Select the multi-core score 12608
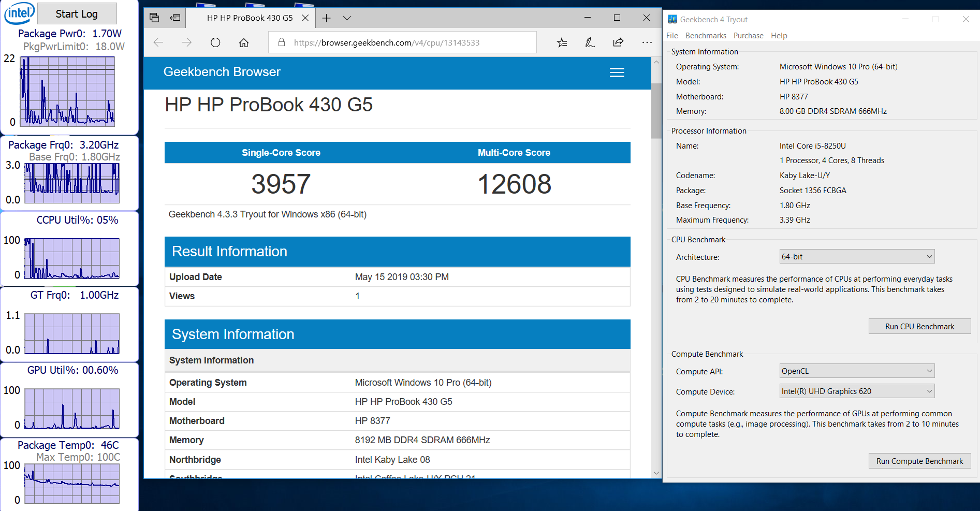The height and width of the screenshot is (511, 980). (x=514, y=184)
